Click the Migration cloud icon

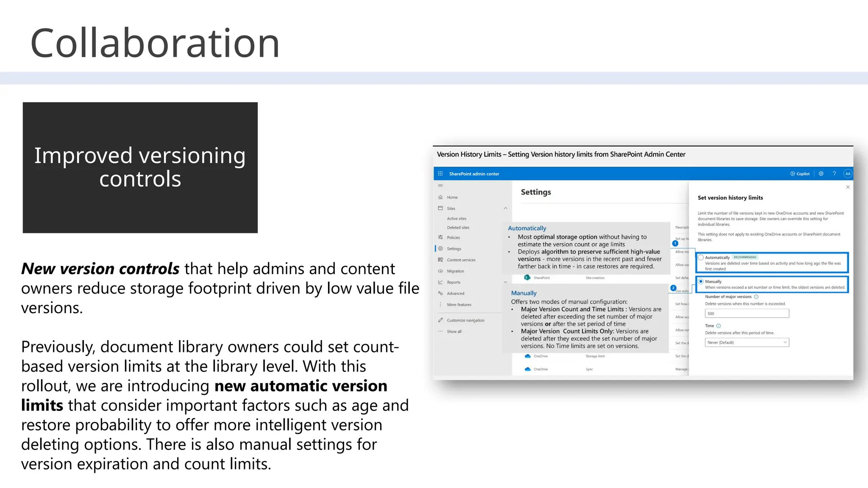click(x=440, y=271)
